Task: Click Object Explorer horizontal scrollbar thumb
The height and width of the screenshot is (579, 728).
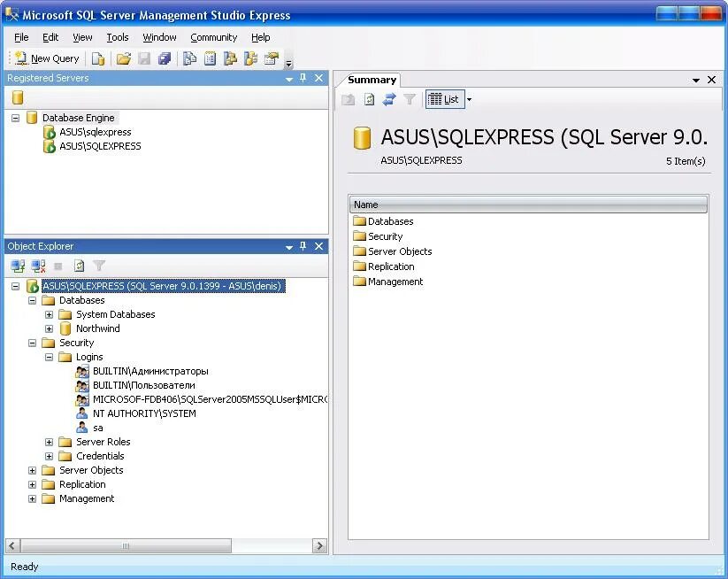Action: pos(126,545)
